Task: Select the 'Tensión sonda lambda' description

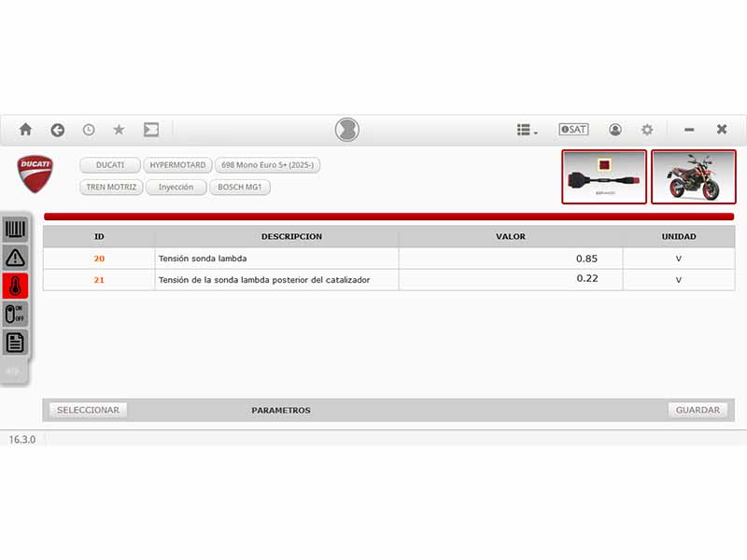Action: click(x=203, y=259)
